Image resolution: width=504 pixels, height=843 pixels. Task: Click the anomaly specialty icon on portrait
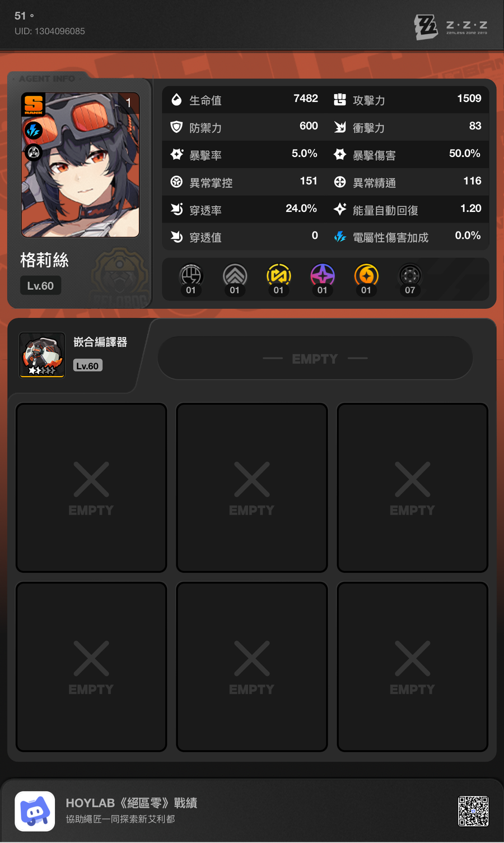pos(34,152)
